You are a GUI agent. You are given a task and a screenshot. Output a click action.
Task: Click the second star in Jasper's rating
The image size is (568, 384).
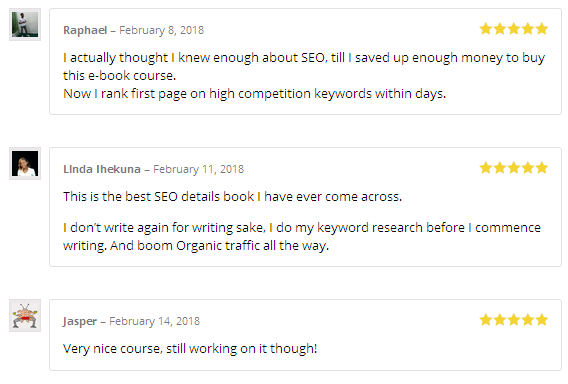click(500, 320)
